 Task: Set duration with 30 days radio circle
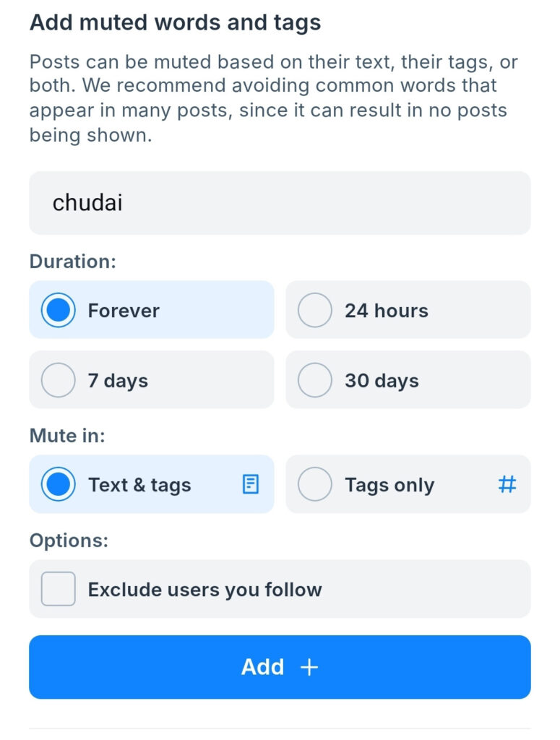click(x=315, y=380)
